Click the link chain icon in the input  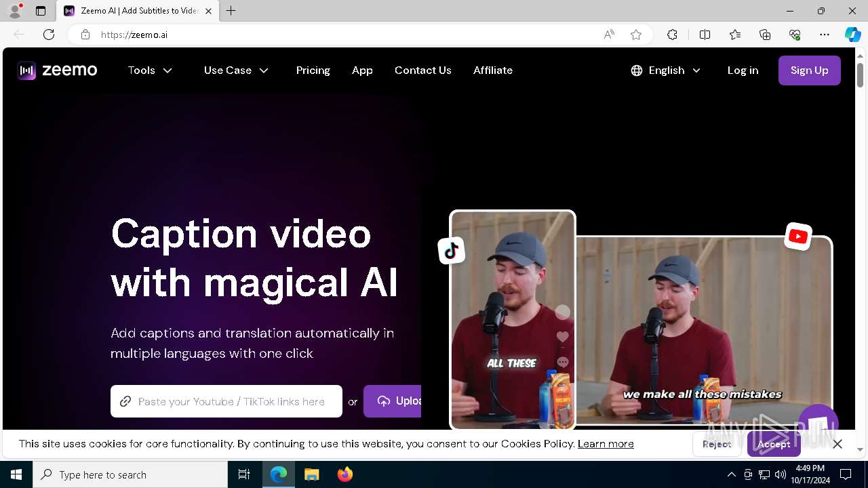tap(125, 401)
